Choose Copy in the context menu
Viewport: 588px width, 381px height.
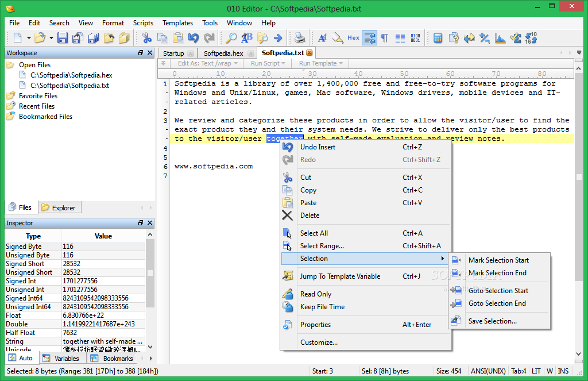point(366,190)
